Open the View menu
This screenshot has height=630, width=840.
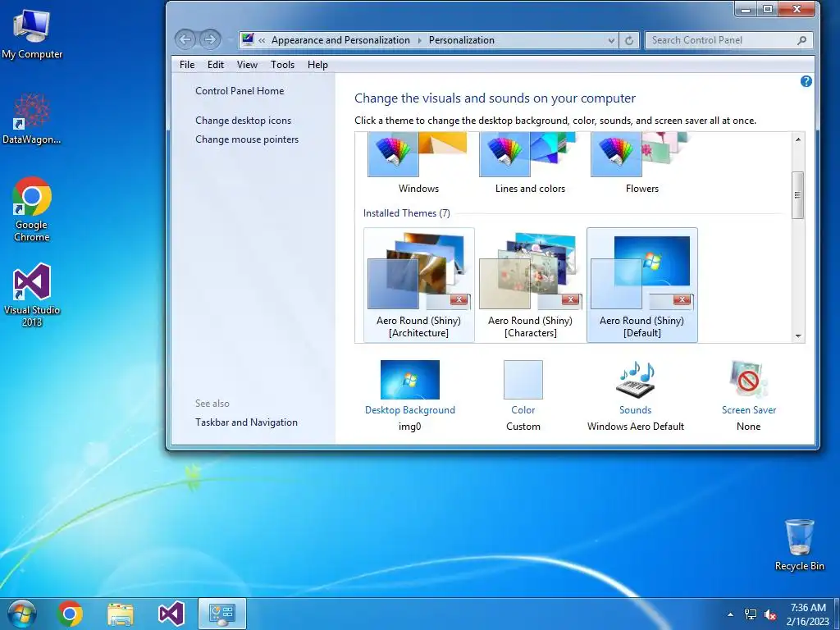[x=247, y=65]
